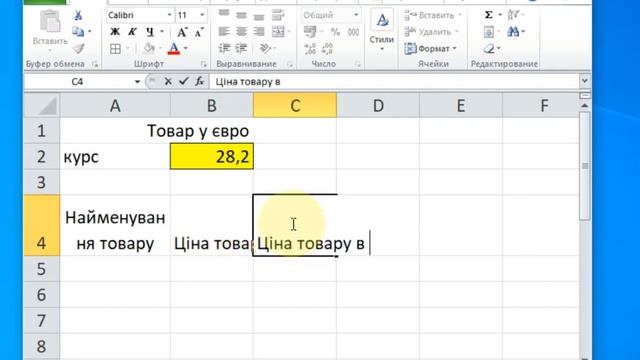Image resolution: width=640 pixels, height=360 pixels.
Task: Toggle bold formatting (Ж)
Action: click(115, 32)
